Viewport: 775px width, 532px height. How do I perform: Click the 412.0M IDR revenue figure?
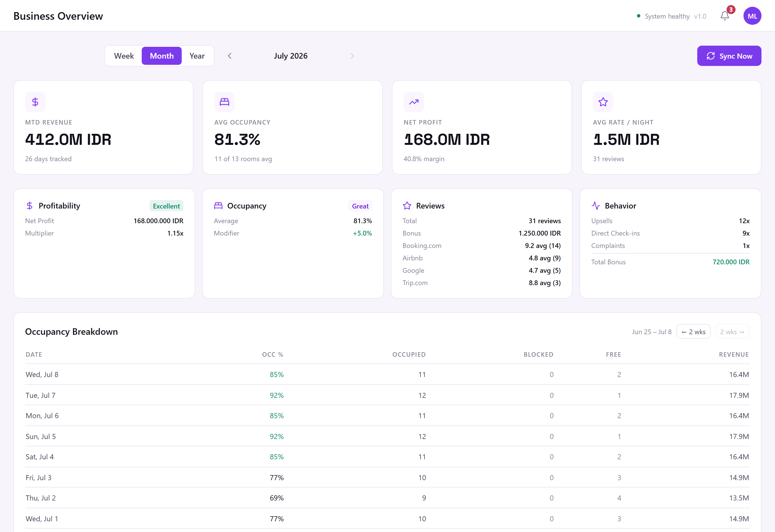68,139
